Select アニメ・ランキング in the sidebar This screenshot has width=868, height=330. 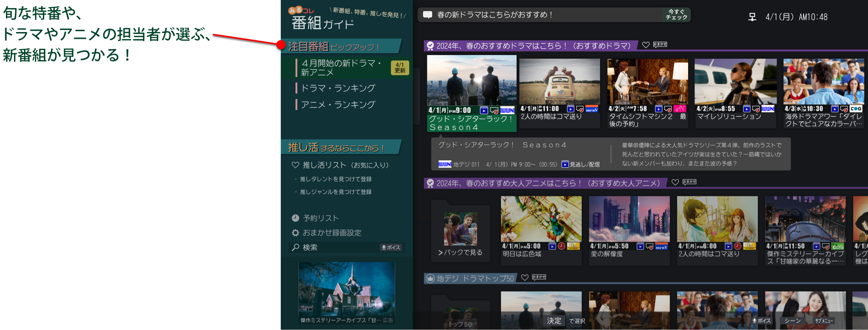point(338,105)
